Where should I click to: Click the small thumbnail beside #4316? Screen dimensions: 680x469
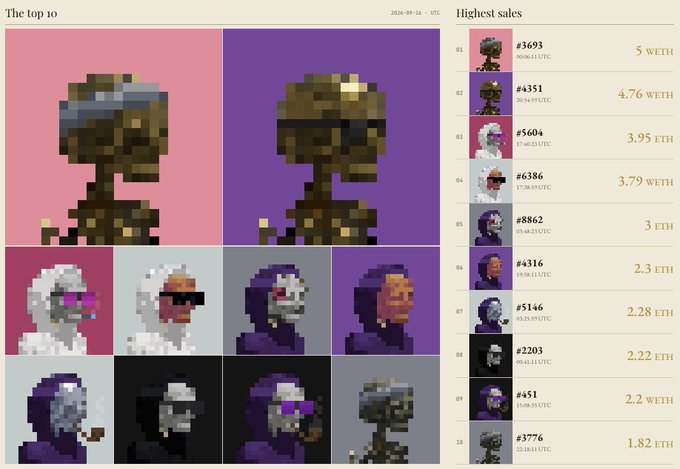pos(490,269)
